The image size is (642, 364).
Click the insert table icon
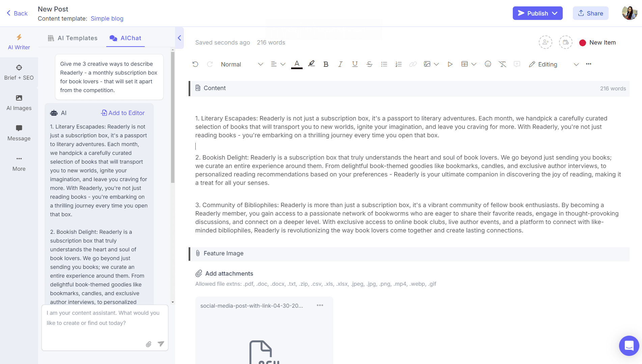pyautogui.click(x=465, y=64)
